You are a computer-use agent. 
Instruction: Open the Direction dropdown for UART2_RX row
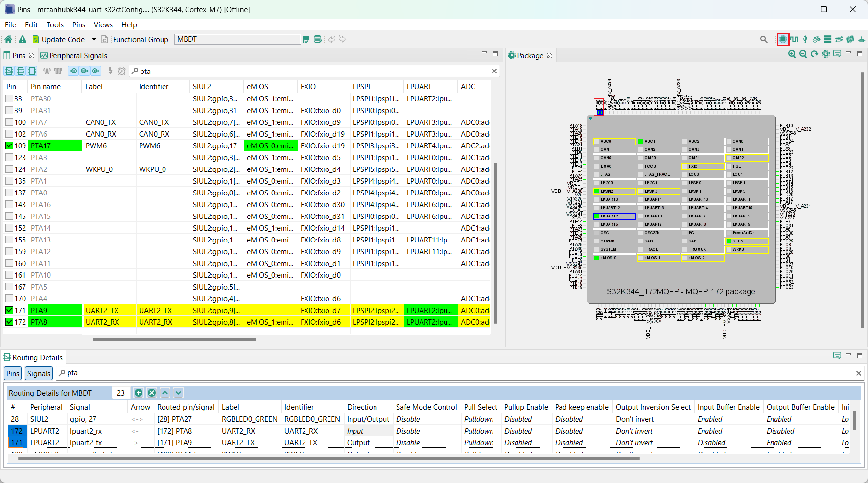[x=368, y=431]
